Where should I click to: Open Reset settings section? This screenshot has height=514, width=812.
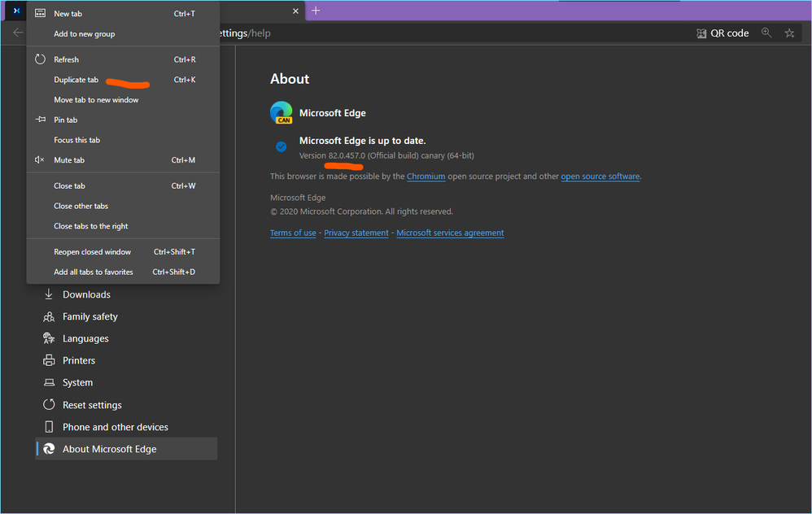click(x=126, y=405)
